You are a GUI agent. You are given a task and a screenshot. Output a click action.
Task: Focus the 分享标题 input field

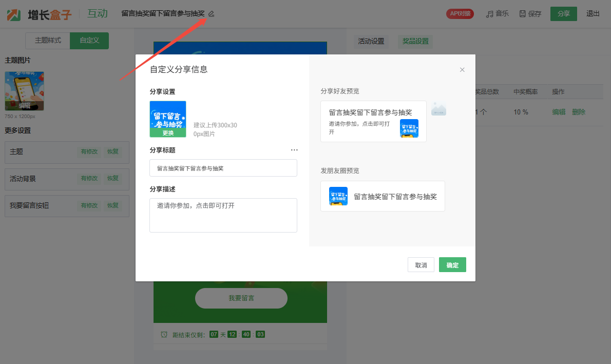[223, 168]
